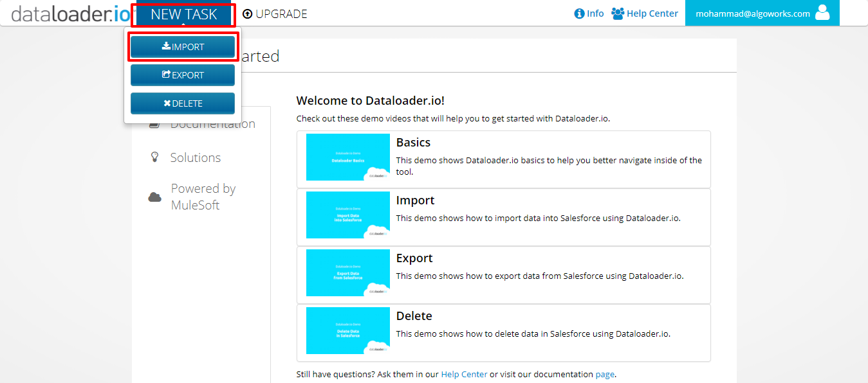Play the Import demo video thumbnail
The width and height of the screenshot is (868, 383).
click(347, 215)
